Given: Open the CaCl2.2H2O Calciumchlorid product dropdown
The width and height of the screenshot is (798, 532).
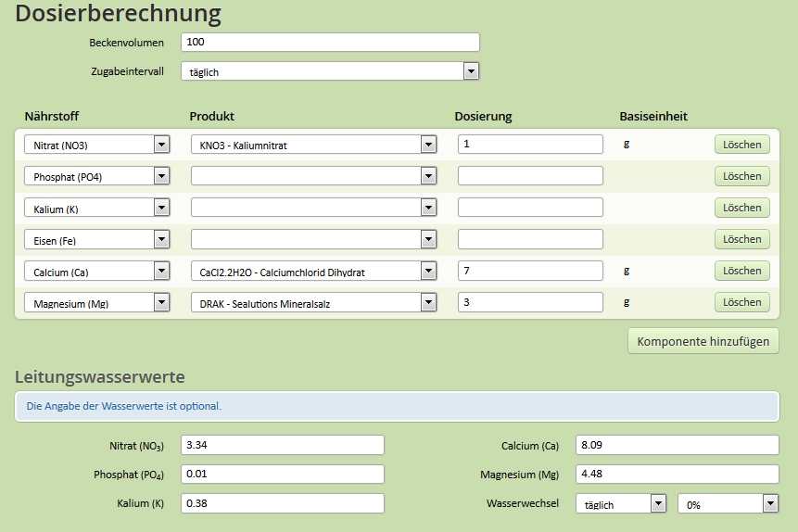Looking at the screenshot, I should click(314, 271).
